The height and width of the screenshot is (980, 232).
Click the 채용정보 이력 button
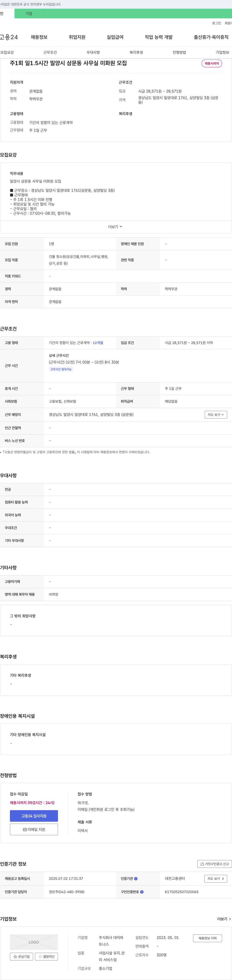pos(207,938)
